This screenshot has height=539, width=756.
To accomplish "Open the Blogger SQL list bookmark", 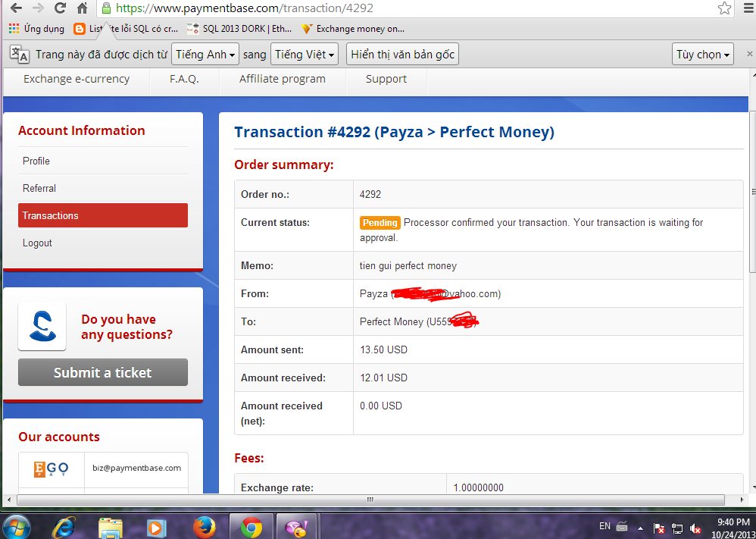I will [x=126, y=29].
